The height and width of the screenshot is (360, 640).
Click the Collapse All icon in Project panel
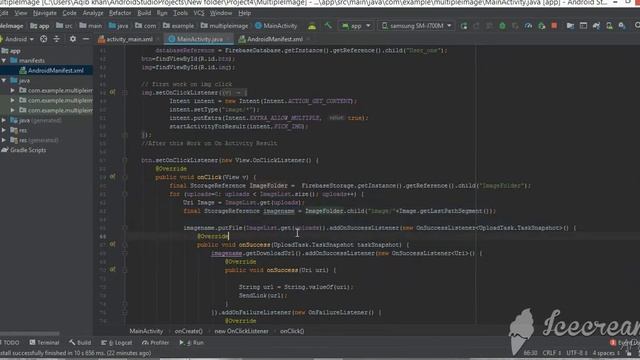57,39
